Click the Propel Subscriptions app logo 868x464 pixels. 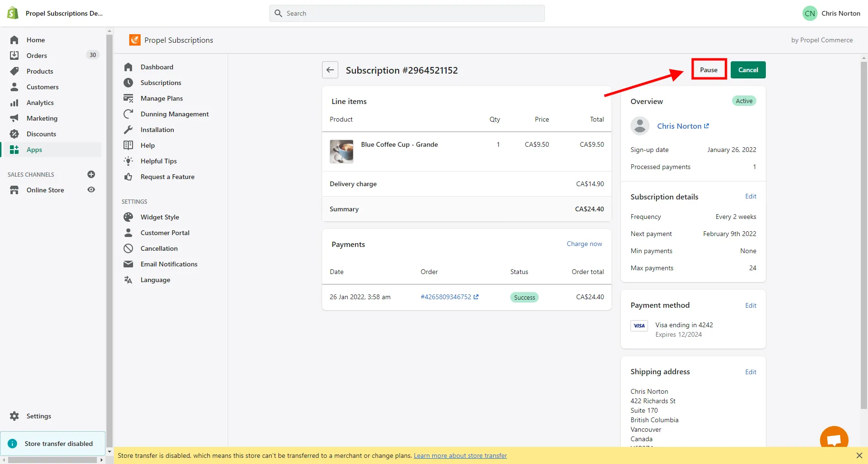tap(135, 40)
